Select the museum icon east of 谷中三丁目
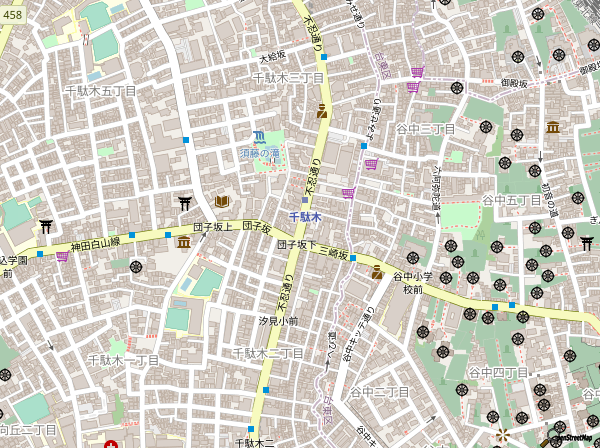600x448 pixels. pos(553,126)
